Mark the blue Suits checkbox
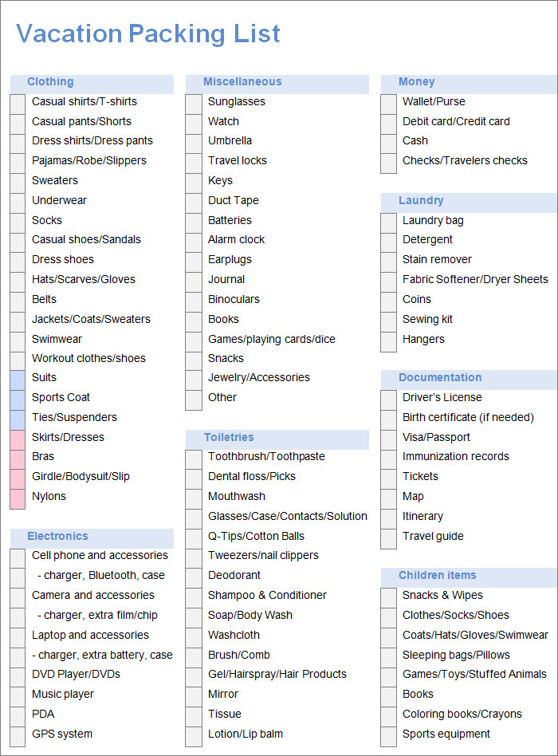 (18, 380)
